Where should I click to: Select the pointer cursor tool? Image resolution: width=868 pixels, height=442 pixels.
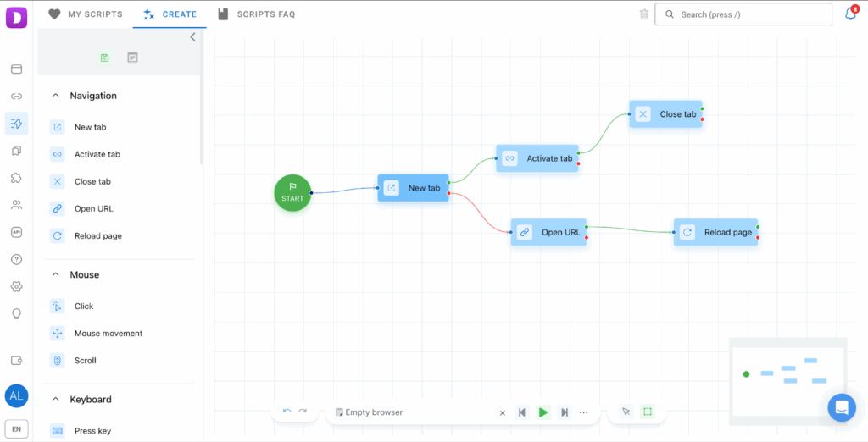(x=626, y=412)
